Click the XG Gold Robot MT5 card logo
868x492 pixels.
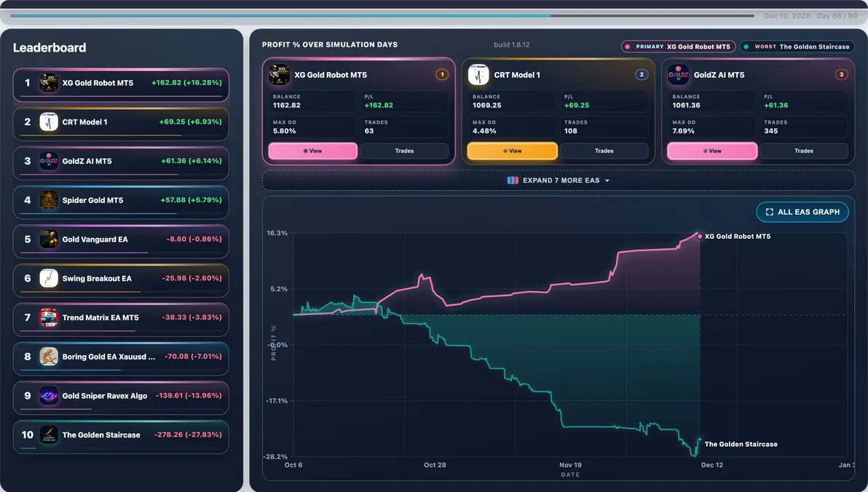point(279,75)
